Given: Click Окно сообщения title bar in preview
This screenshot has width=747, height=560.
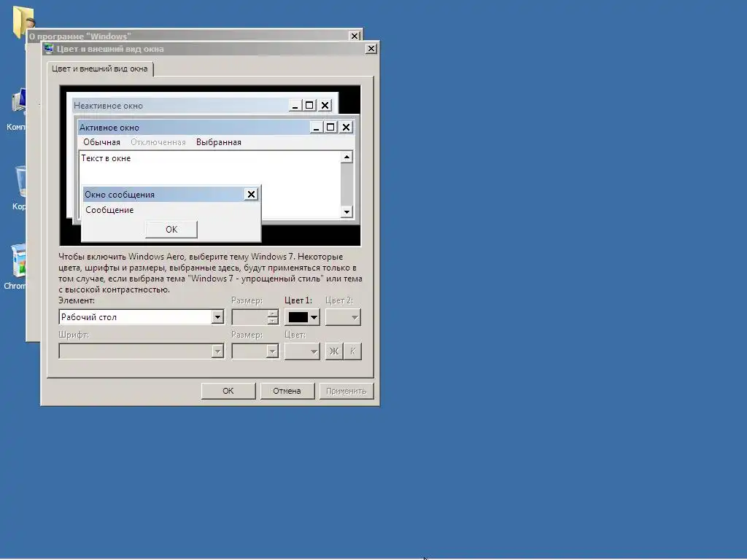Looking at the screenshot, I should click(163, 194).
